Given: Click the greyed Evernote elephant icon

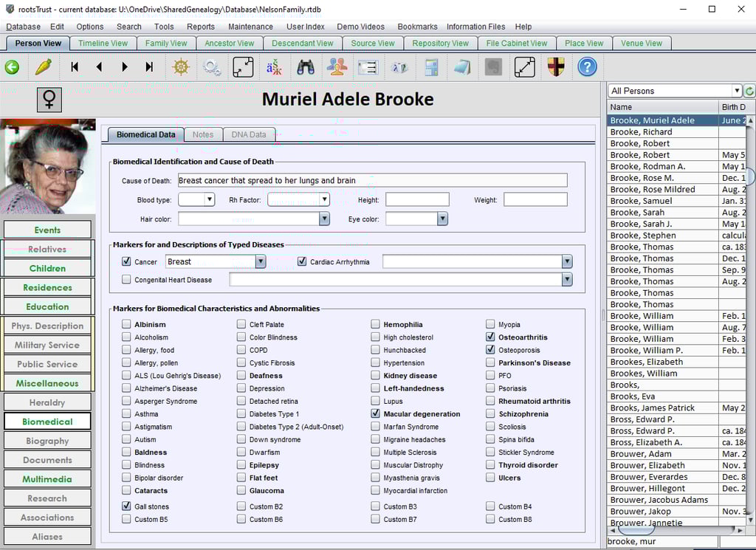Looking at the screenshot, I should 493,67.
